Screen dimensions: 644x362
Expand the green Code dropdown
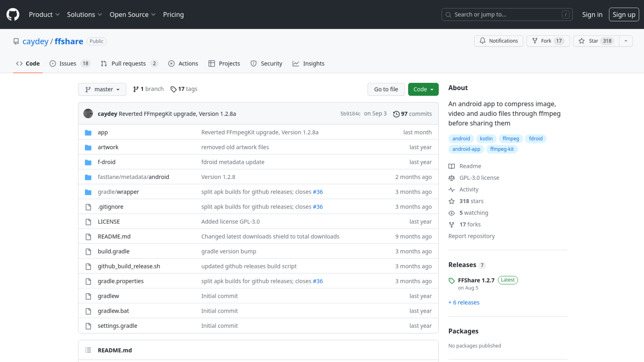pos(423,89)
